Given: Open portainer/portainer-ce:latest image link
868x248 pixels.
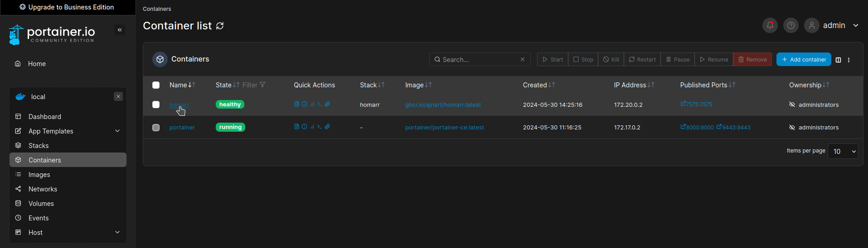Looking at the screenshot, I should pyautogui.click(x=445, y=128).
